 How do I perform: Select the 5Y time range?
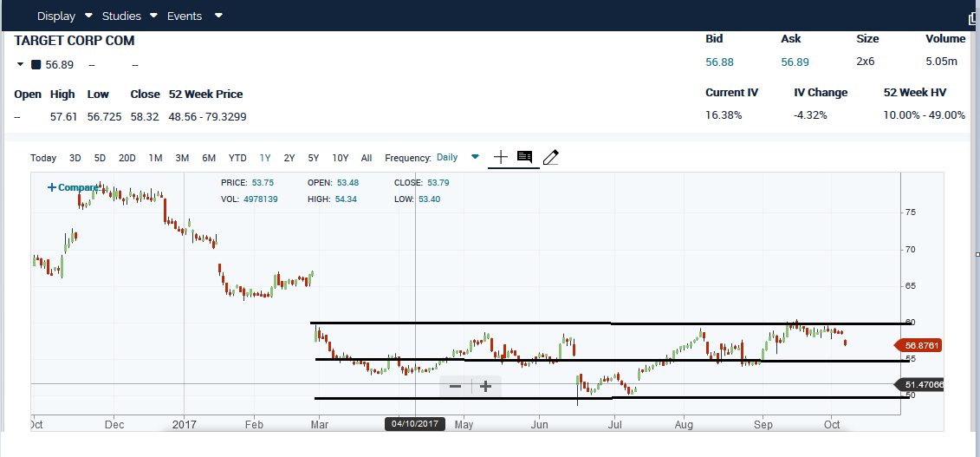[x=314, y=158]
